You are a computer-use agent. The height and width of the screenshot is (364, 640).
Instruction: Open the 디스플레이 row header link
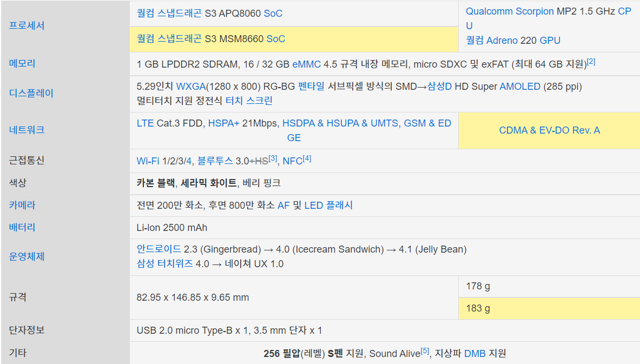click(31, 94)
